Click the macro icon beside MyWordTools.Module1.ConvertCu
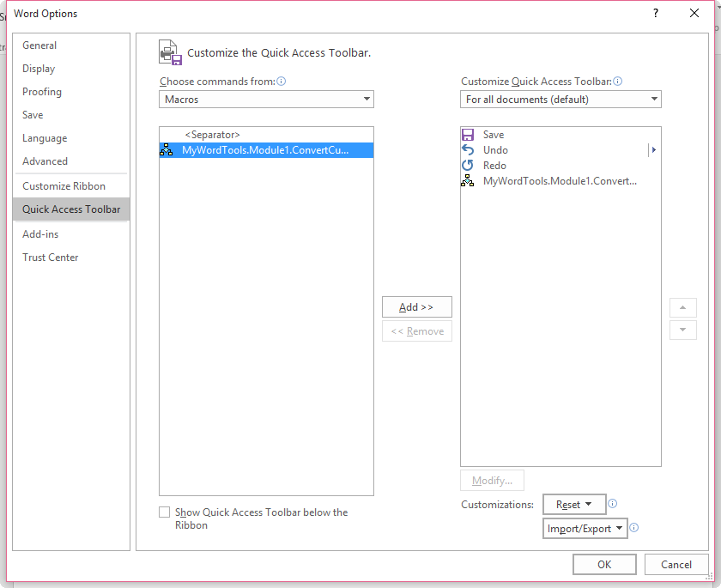The image size is (721, 588). 165,149
